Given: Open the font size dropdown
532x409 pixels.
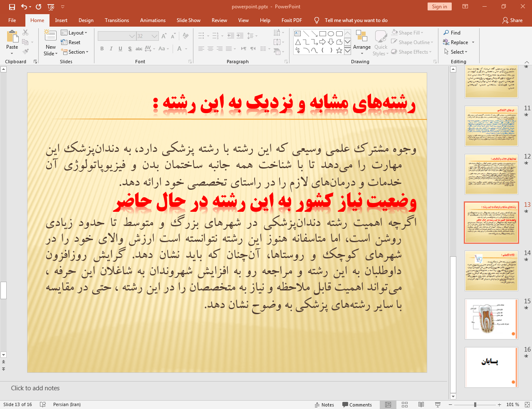Looking at the screenshot, I should 154,36.
